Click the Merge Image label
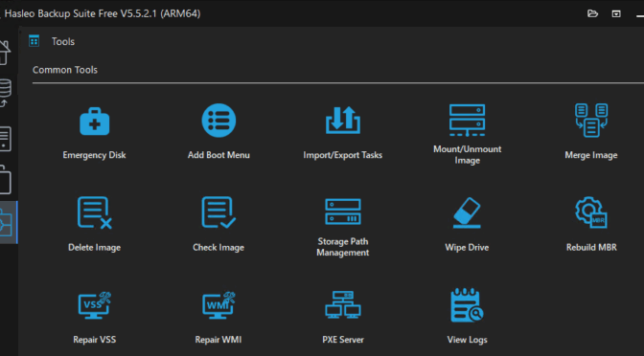644x356 pixels. (591, 155)
